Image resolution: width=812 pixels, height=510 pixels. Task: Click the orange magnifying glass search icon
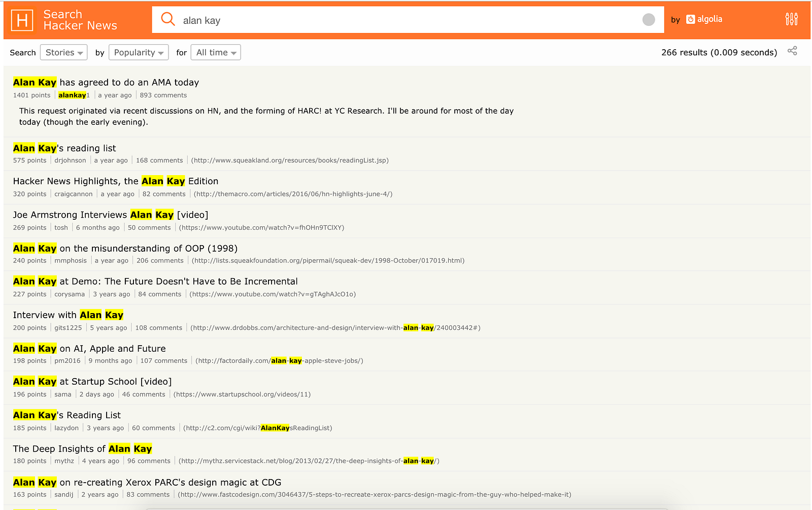[168, 19]
